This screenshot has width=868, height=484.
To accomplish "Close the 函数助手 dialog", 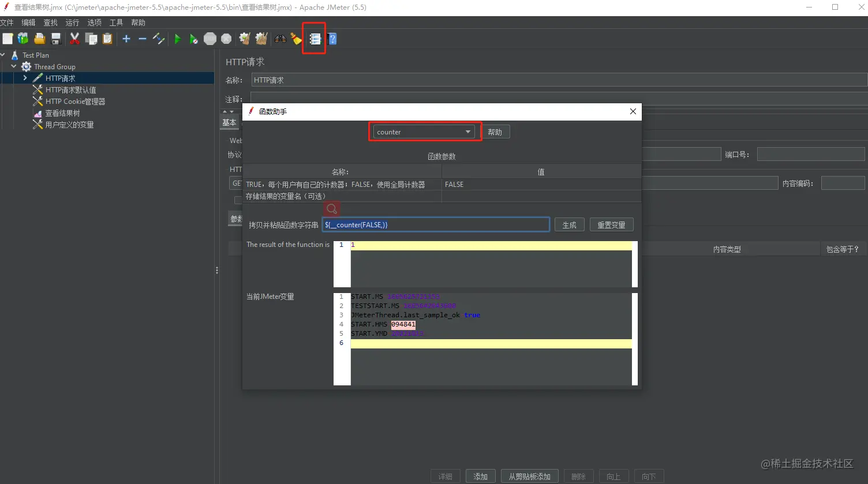I will (633, 111).
